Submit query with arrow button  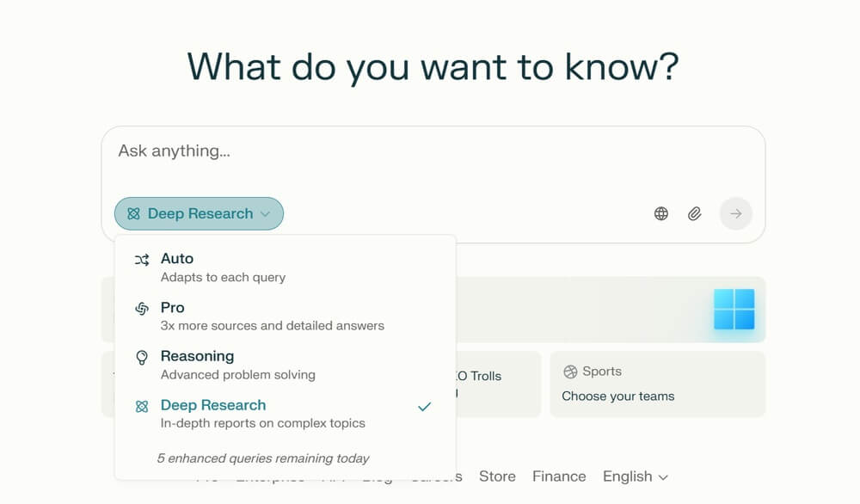735,213
